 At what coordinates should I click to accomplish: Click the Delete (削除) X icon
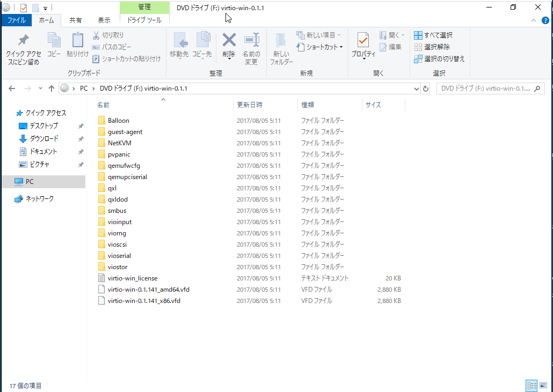[x=229, y=40]
